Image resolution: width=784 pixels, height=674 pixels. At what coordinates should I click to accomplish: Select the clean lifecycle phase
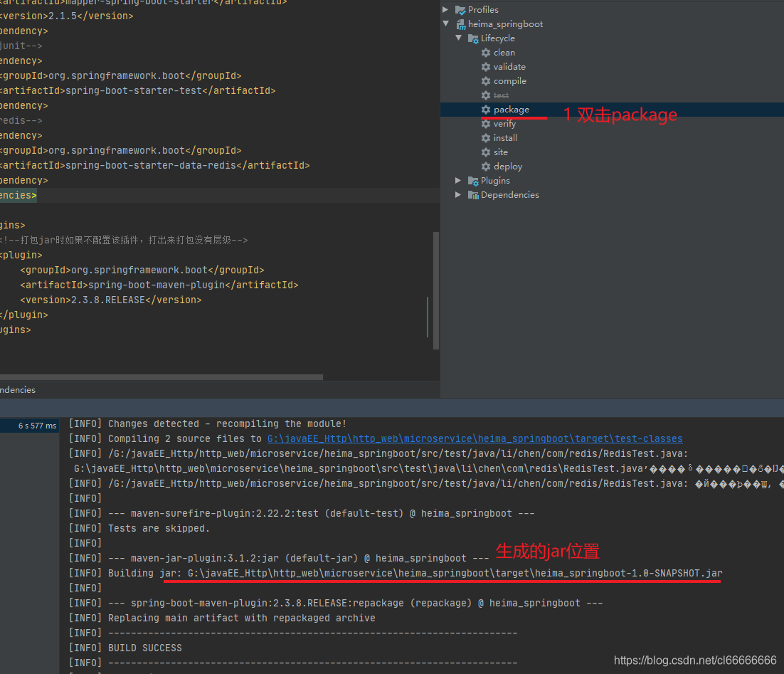pos(504,53)
